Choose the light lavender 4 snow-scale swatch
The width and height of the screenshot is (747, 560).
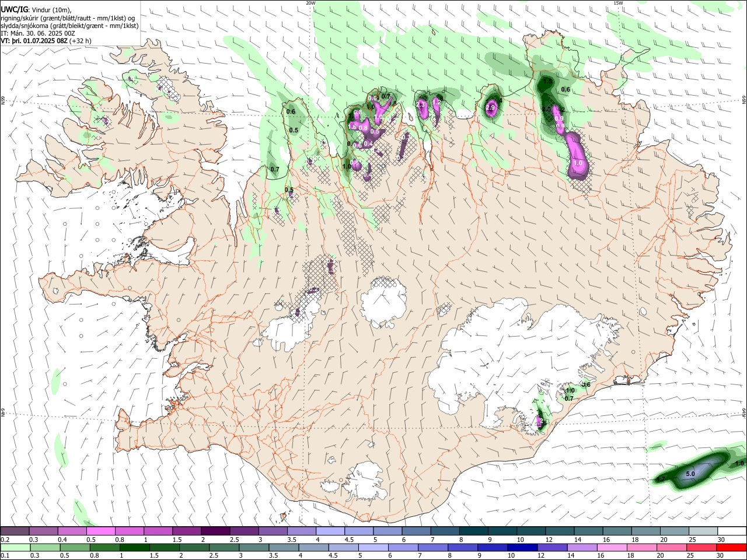point(330,531)
